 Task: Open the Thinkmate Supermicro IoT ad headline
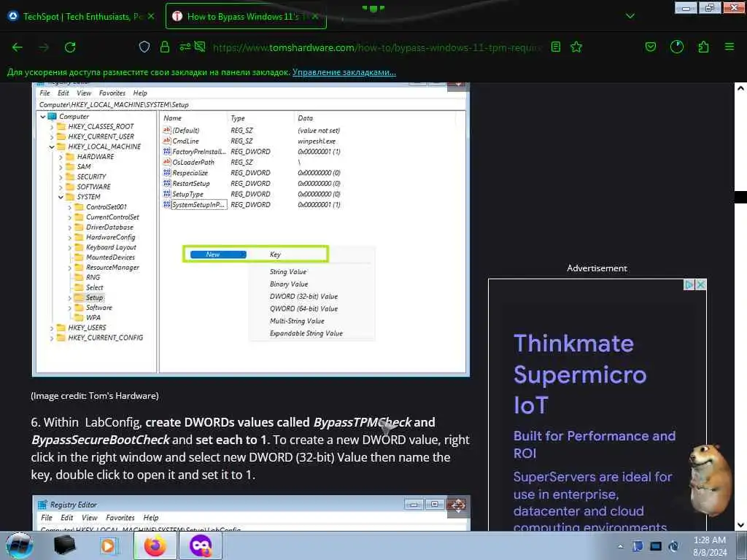click(x=580, y=374)
